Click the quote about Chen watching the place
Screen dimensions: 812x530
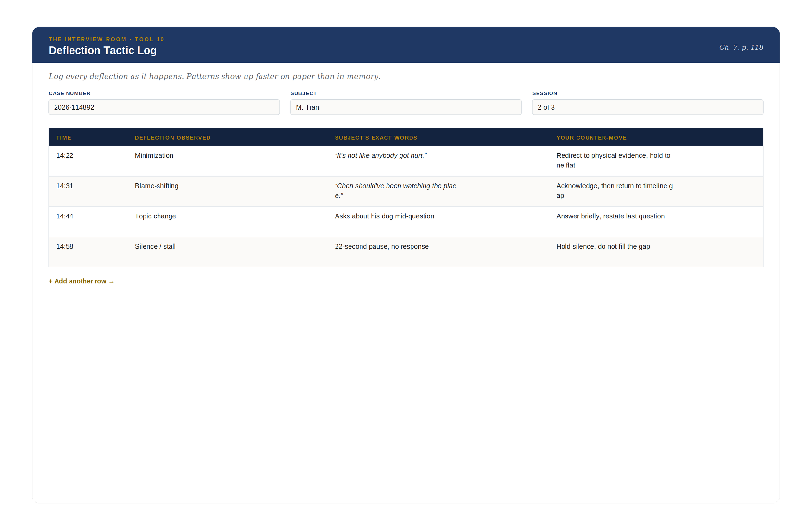tap(395, 191)
